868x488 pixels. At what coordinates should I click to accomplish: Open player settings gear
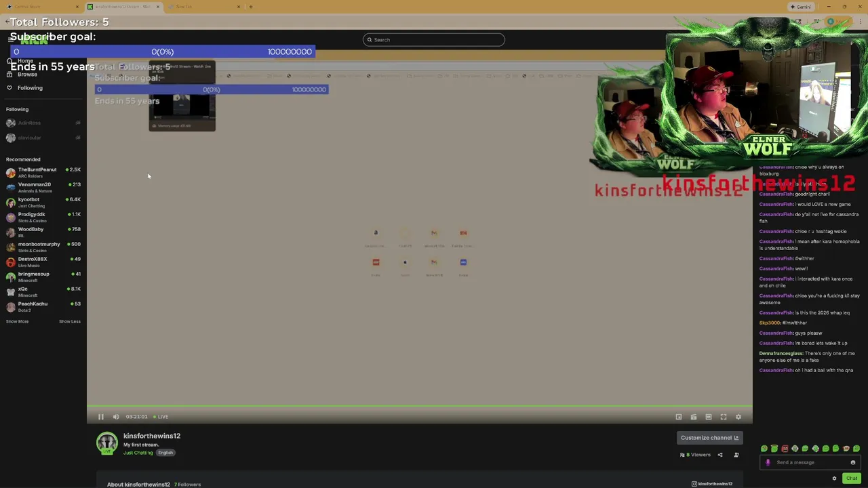pos(738,417)
